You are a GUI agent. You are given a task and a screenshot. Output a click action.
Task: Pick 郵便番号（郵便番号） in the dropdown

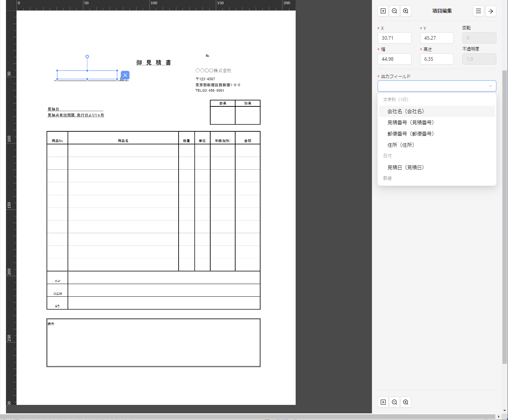point(411,134)
